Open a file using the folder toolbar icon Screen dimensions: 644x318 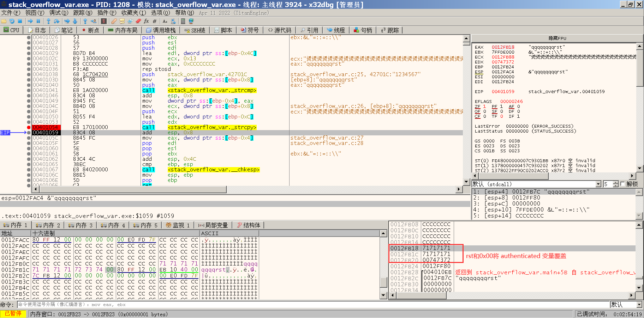pos(4,22)
